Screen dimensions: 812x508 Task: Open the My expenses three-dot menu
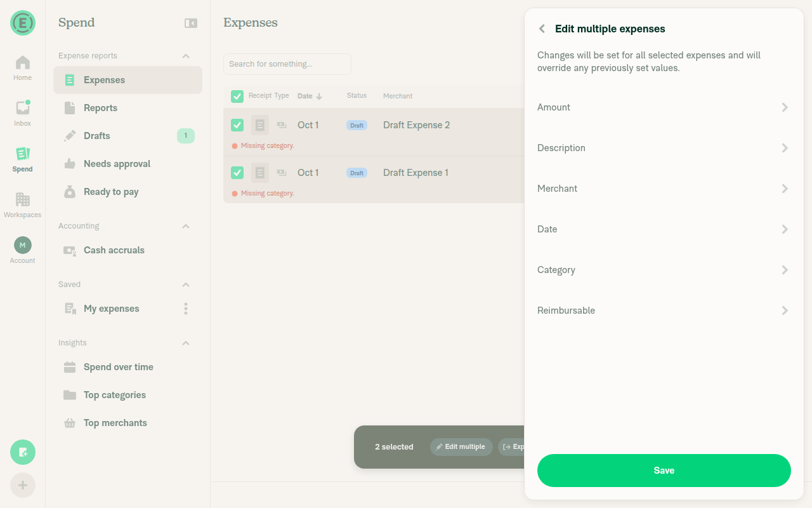186,309
